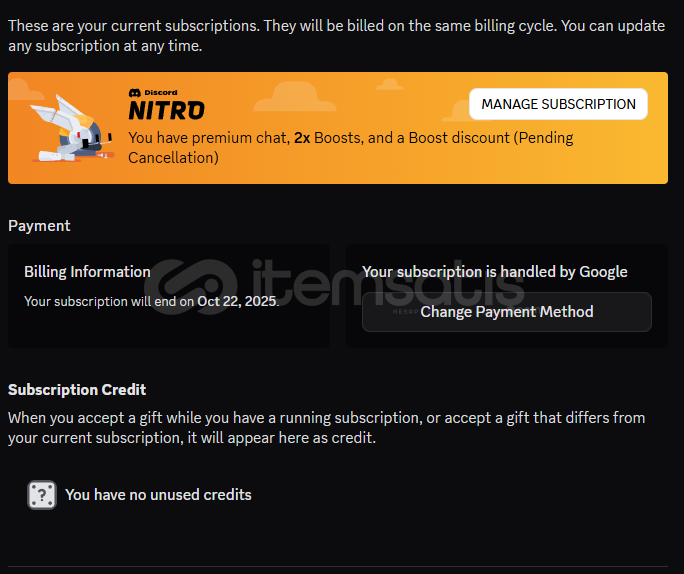The width and height of the screenshot is (684, 574).
Task: Click the 'Subscription Credit' heading
Action: [77, 390]
